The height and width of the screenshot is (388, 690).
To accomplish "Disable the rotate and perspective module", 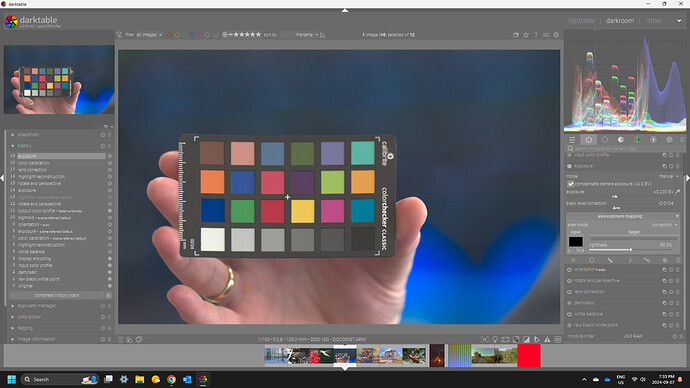I will (x=569, y=281).
